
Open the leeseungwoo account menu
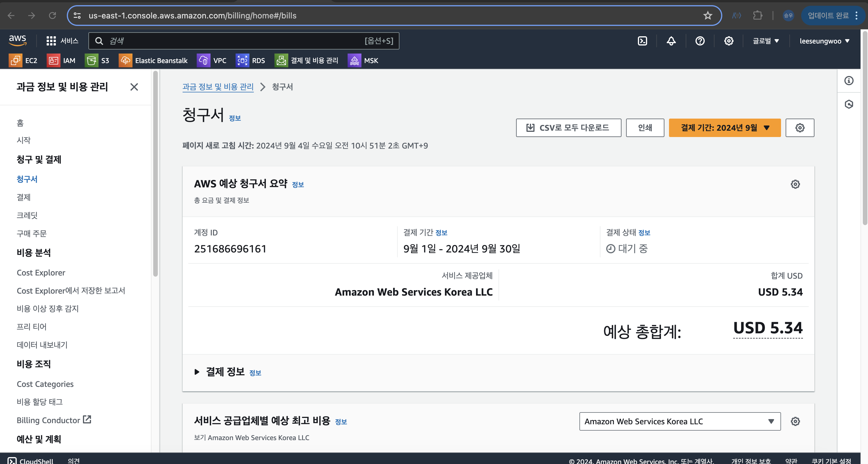(x=824, y=41)
